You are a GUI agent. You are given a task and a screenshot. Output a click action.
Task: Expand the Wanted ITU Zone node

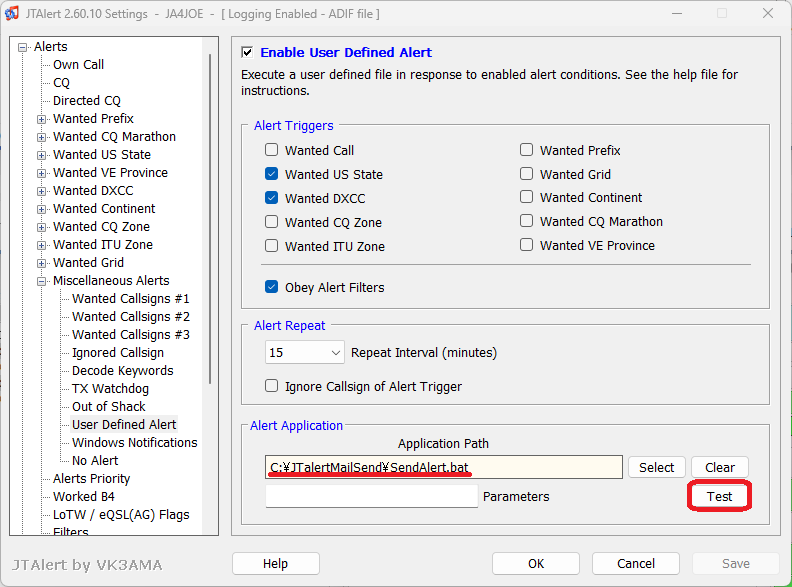[41, 246]
